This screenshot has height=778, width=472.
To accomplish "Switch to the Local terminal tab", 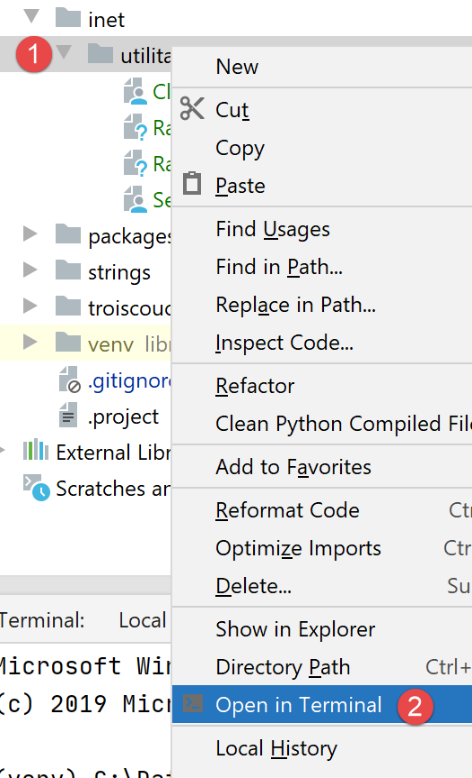I will 142,621.
